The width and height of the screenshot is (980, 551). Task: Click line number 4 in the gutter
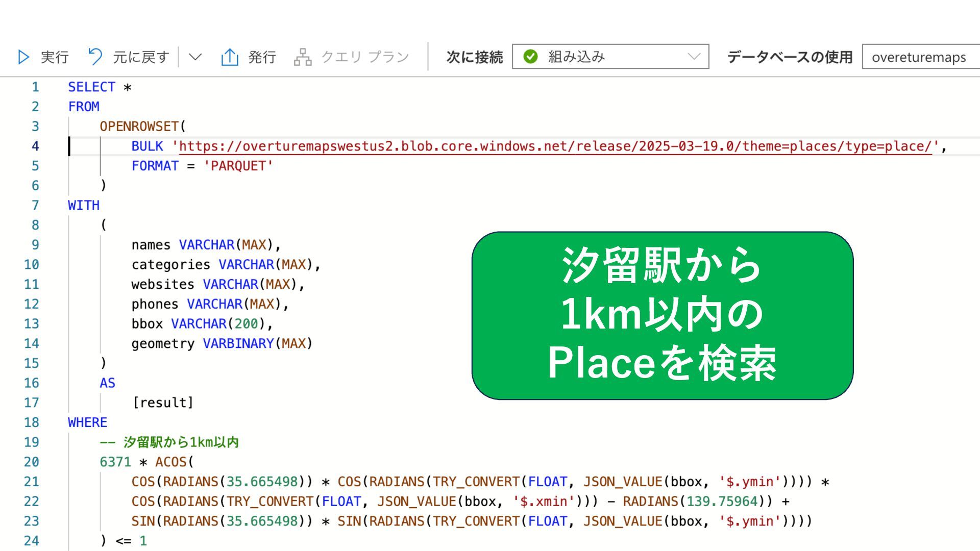35,146
